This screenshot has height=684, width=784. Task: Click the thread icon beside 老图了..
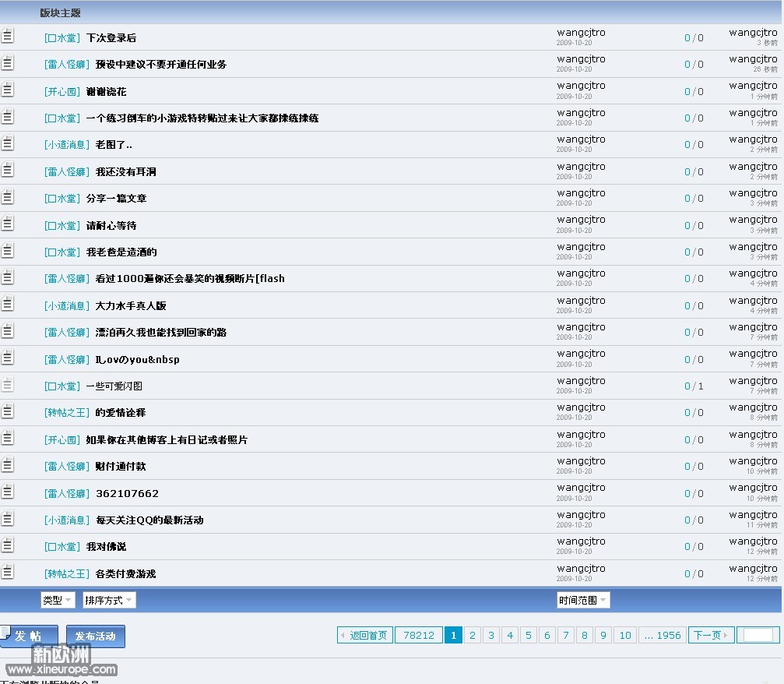tap(7, 143)
